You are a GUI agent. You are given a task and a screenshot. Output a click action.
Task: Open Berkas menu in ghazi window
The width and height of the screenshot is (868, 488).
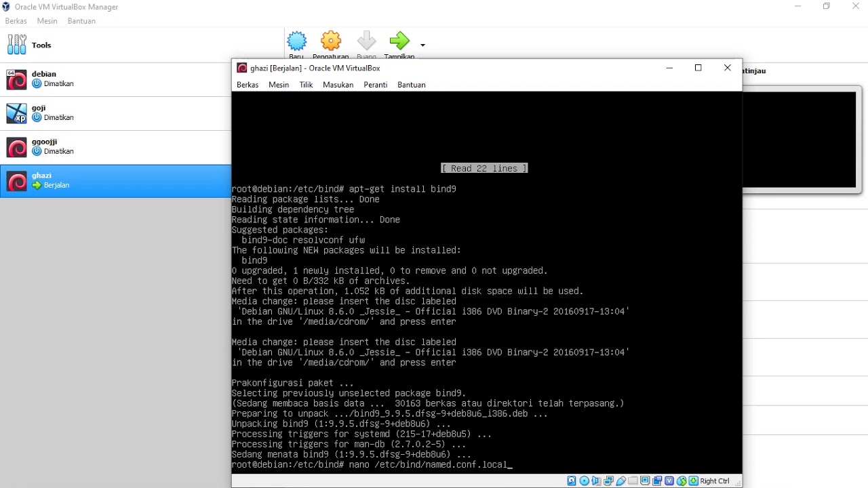click(248, 85)
